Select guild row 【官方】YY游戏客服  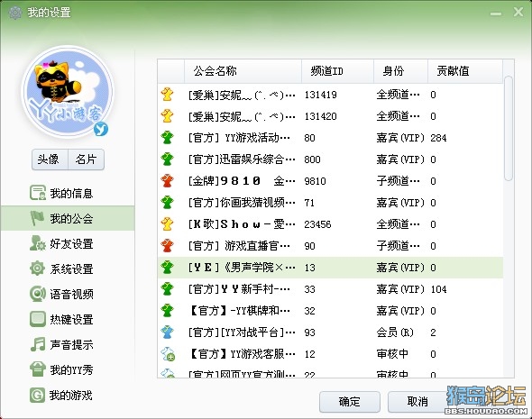tap(330, 354)
